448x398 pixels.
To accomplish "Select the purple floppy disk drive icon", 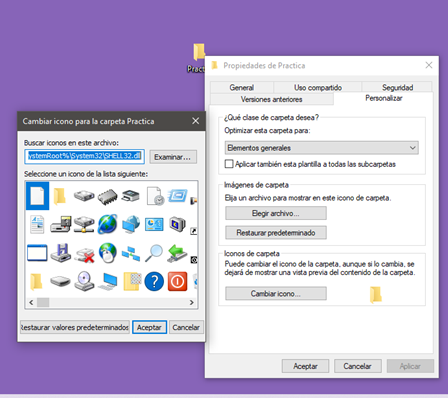I will click(x=61, y=253).
